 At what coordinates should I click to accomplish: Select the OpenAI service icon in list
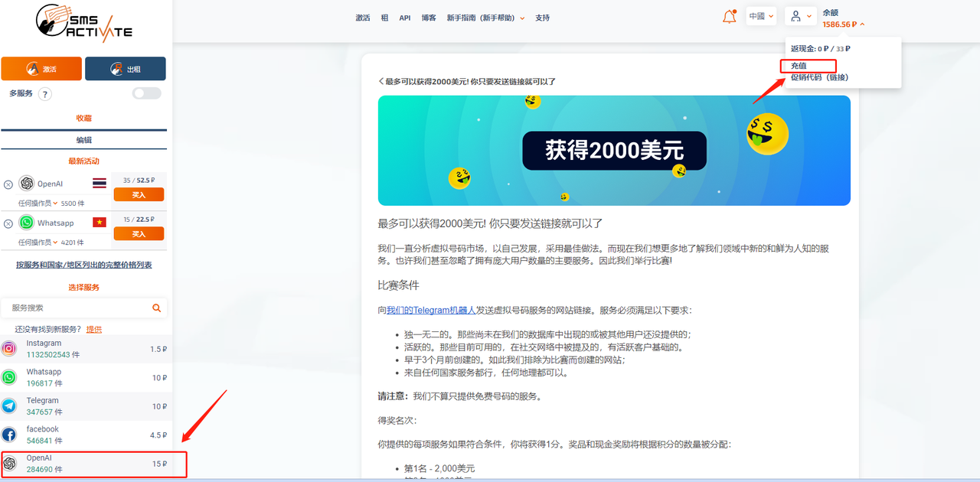(x=9, y=464)
